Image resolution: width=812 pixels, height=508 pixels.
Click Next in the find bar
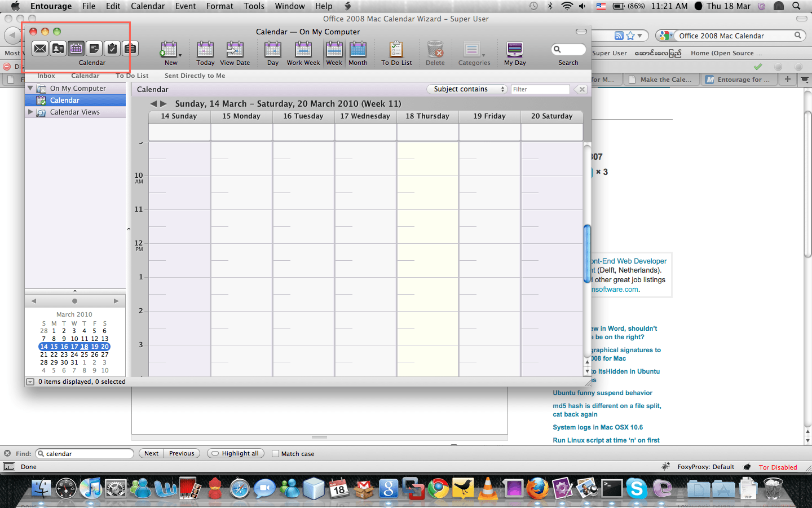pos(151,453)
